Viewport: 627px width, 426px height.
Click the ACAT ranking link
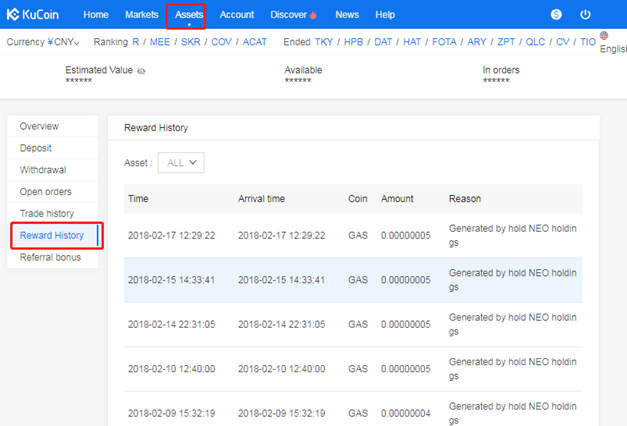(x=255, y=42)
